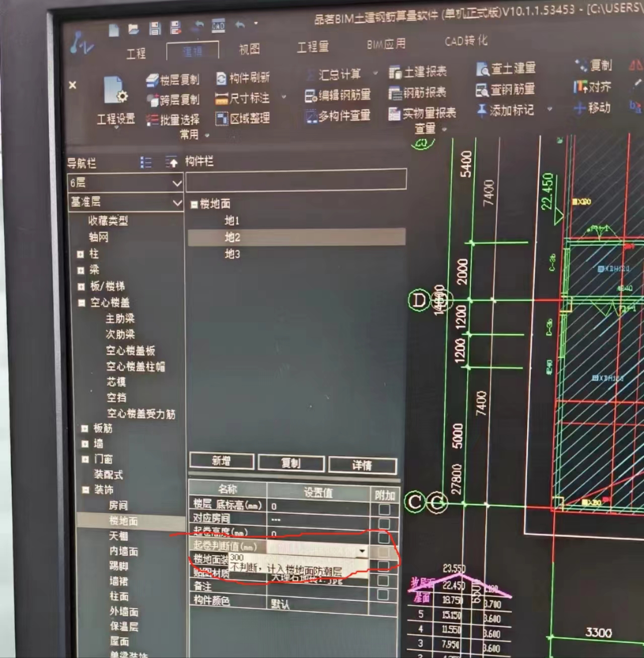The height and width of the screenshot is (658, 644).
Task: Run 汇总计算 summary calculation
Action: tap(334, 75)
